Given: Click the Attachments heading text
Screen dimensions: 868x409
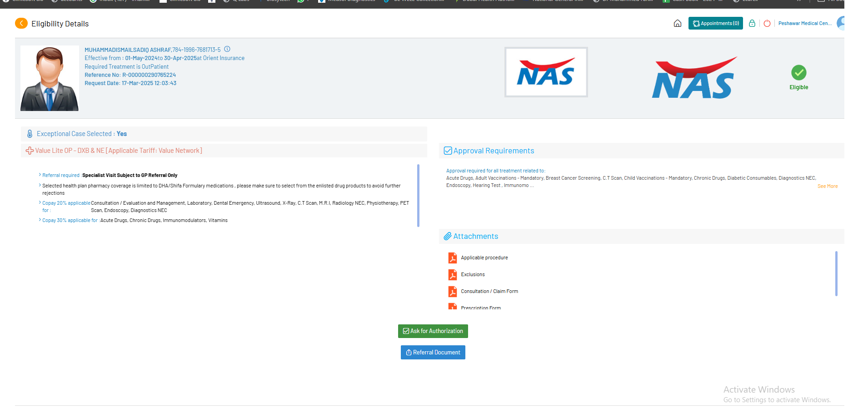Looking at the screenshot, I should (475, 236).
